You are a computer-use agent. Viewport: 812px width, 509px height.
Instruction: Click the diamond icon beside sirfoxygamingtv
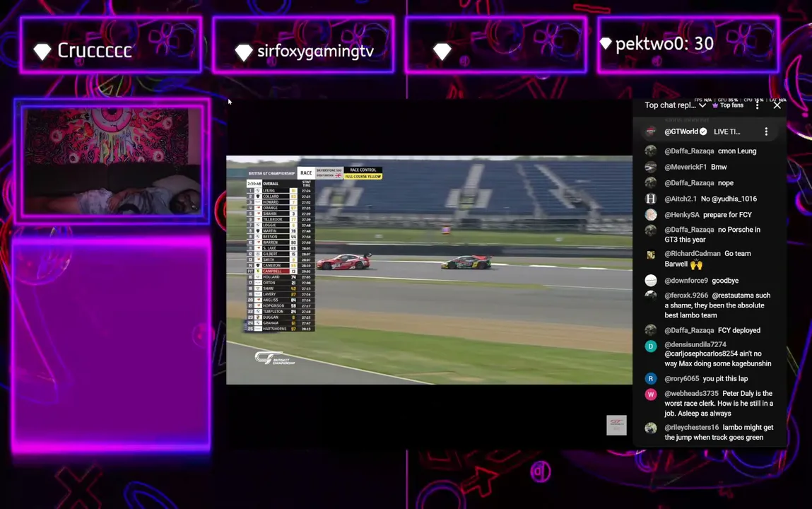pos(243,52)
